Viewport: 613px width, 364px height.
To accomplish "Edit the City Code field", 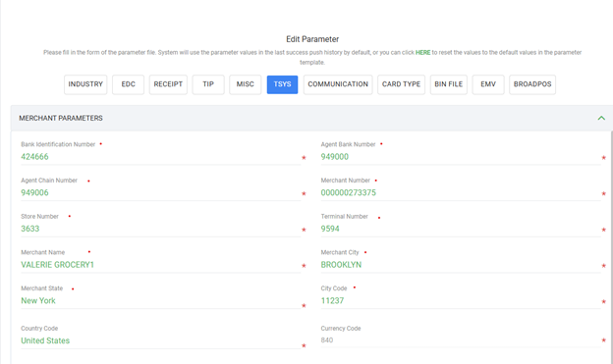I will click(x=461, y=301).
